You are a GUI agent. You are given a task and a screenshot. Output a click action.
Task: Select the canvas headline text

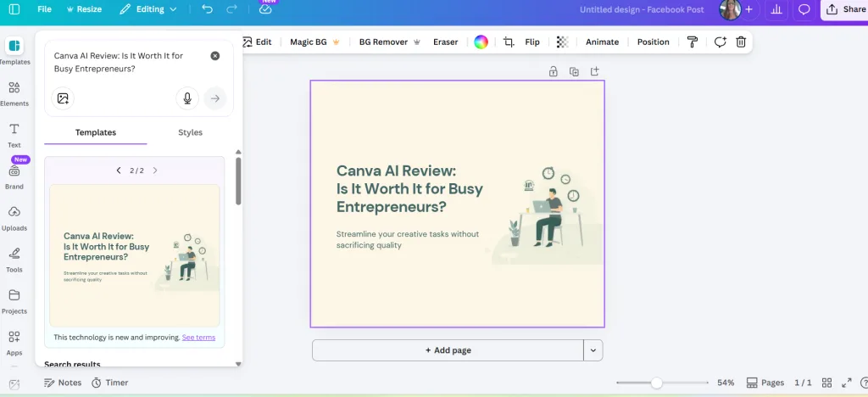pos(409,189)
